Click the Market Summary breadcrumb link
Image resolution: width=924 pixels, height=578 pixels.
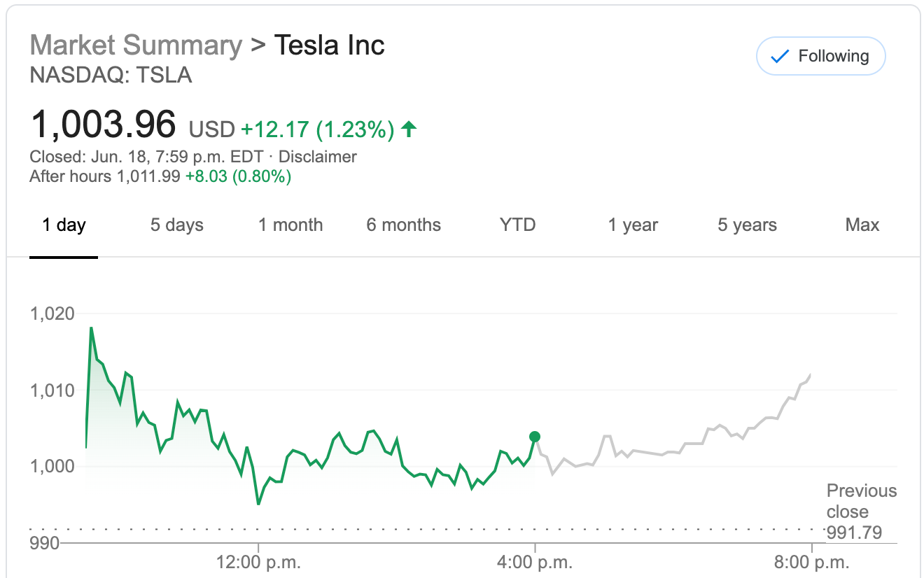pyautogui.click(x=136, y=45)
